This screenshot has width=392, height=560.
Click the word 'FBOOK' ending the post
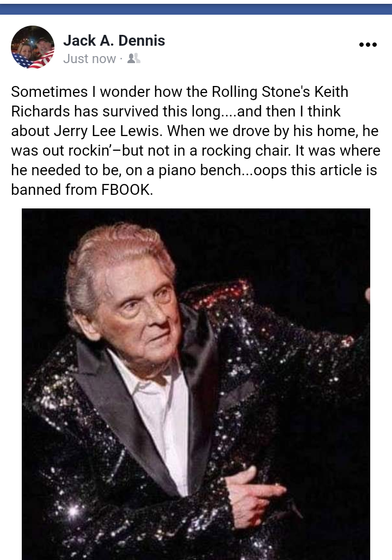pyautogui.click(x=127, y=189)
